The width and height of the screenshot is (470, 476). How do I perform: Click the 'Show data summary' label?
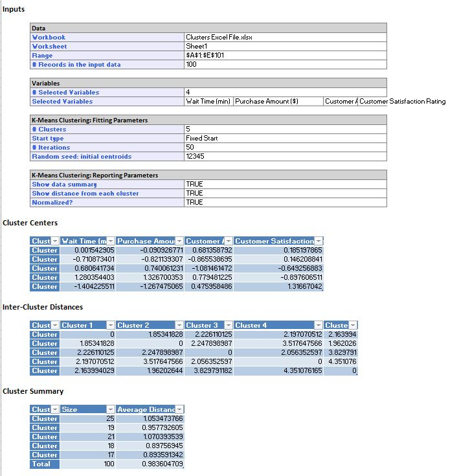pyautogui.click(x=107, y=185)
